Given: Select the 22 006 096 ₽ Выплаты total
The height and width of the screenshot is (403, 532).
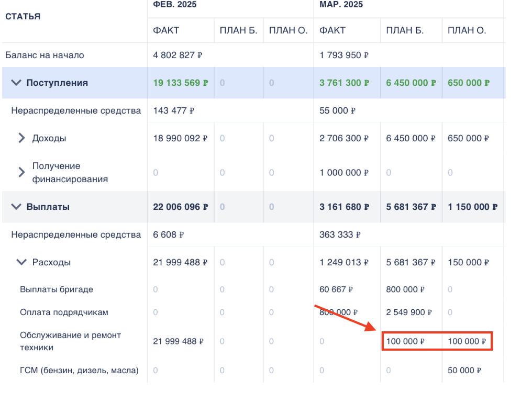Looking at the screenshot, I should pos(180,207).
